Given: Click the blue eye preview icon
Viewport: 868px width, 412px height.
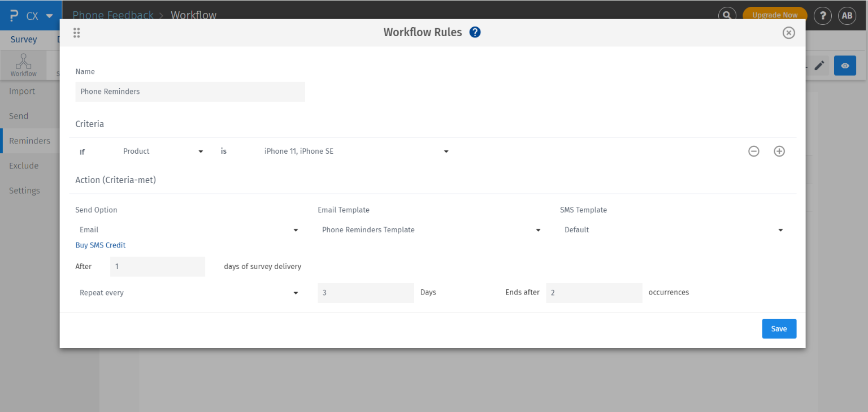Looking at the screenshot, I should click(x=845, y=65).
